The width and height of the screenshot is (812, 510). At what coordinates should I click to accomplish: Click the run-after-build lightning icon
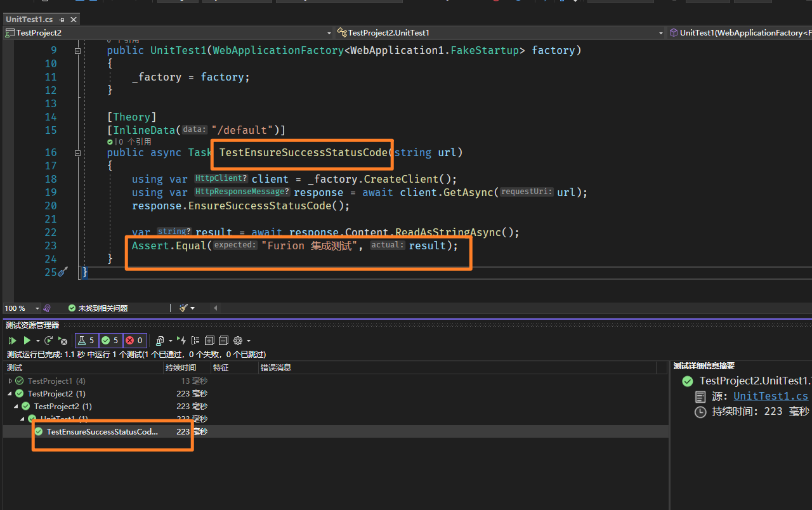(181, 341)
